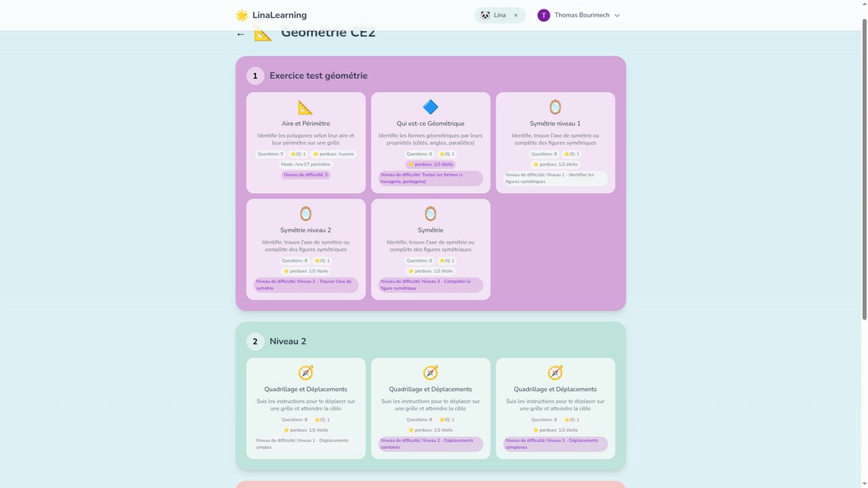The image size is (868, 488).
Task: Click the sun logo next to LinaLearning
Action: (x=241, y=14)
